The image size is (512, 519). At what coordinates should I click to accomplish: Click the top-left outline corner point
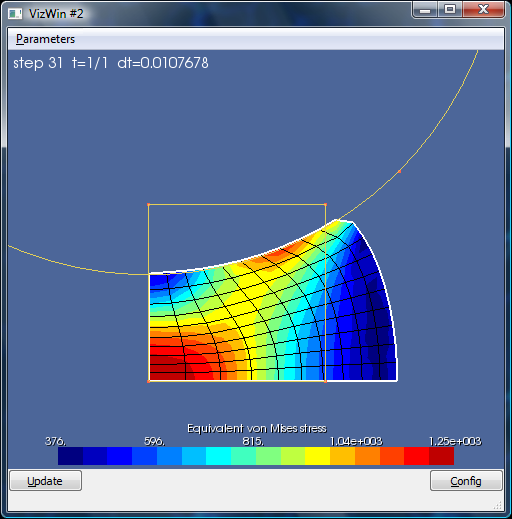[149, 204]
